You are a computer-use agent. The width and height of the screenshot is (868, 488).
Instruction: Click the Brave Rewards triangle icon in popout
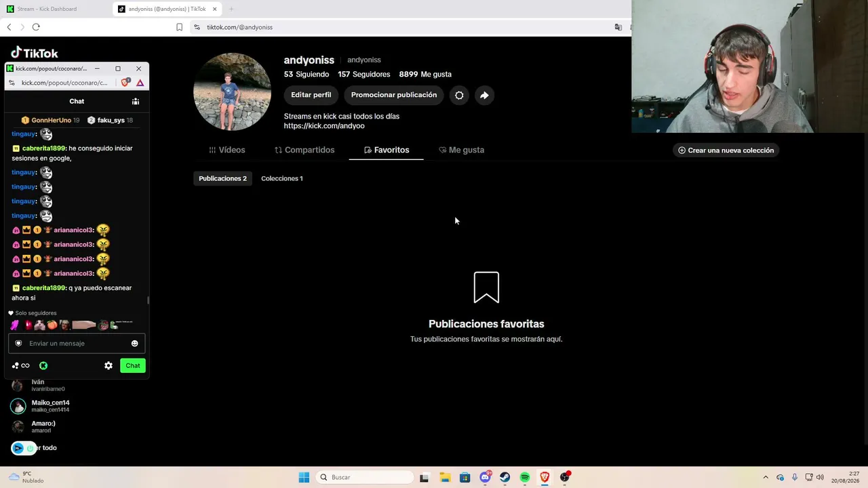pos(140,83)
